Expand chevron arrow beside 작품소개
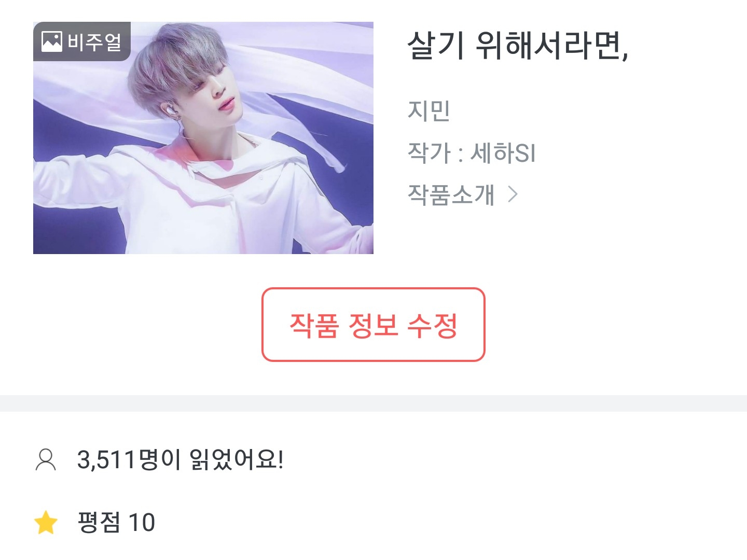The width and height of the screenshot is (747, 560). point(513,194)
